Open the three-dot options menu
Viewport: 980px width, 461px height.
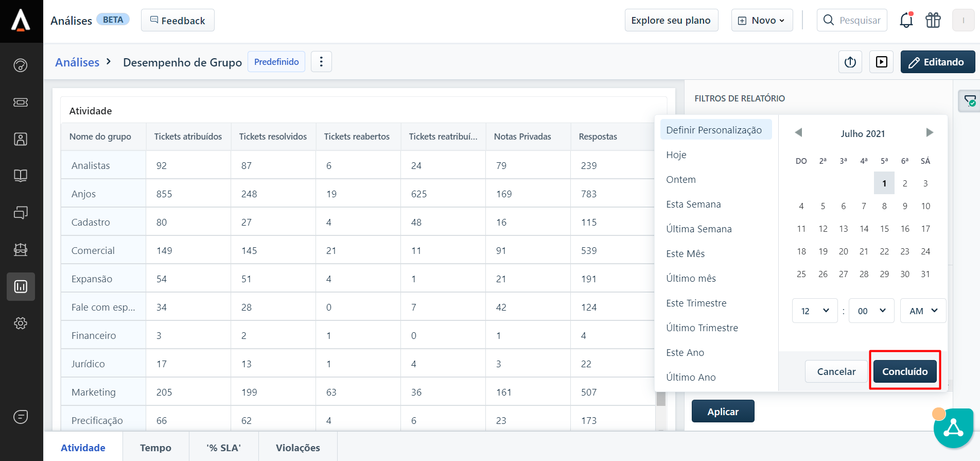[321, 62]
